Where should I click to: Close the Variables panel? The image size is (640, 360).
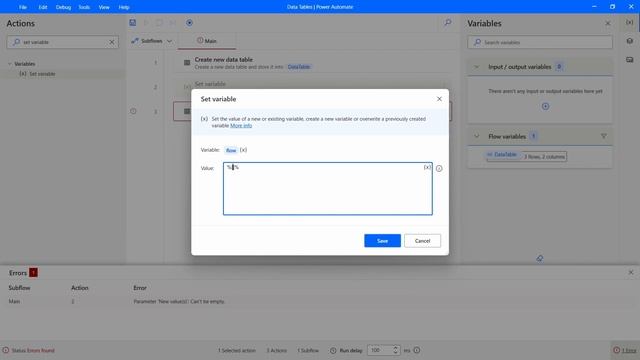[608, 23]
